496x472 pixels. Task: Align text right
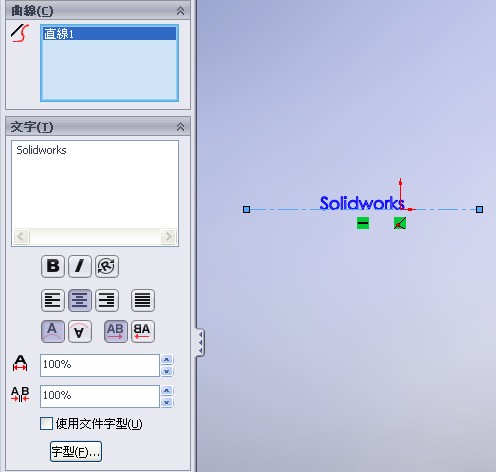(107, 300)
